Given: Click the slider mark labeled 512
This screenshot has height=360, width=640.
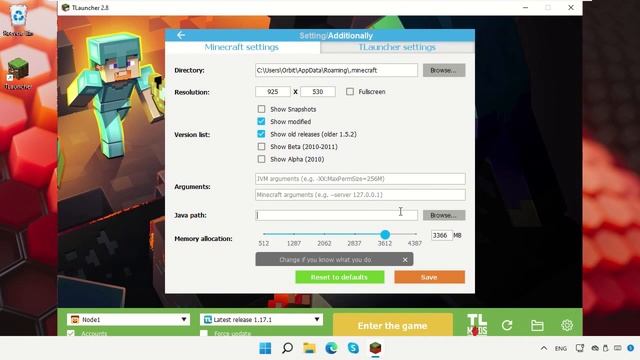Looking at the screenshot, I should [264, 243].
